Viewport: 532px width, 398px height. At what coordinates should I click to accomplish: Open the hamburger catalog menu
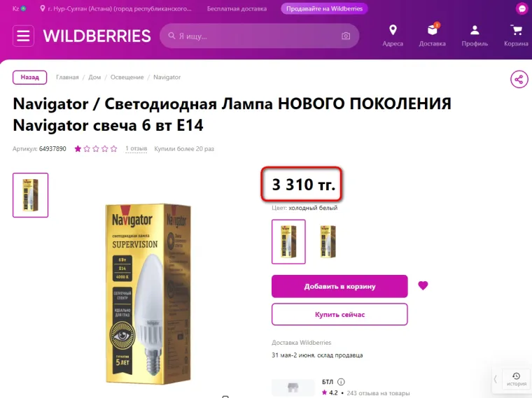(23, 36)
